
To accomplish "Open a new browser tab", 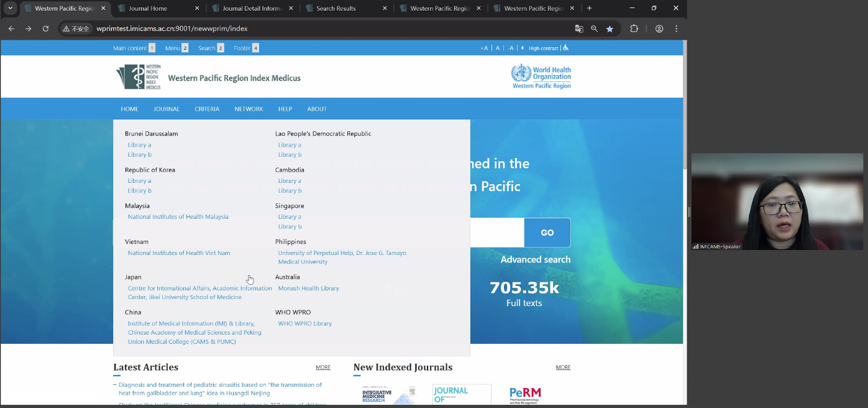I will pyautogui.click(x=590, y=8).
